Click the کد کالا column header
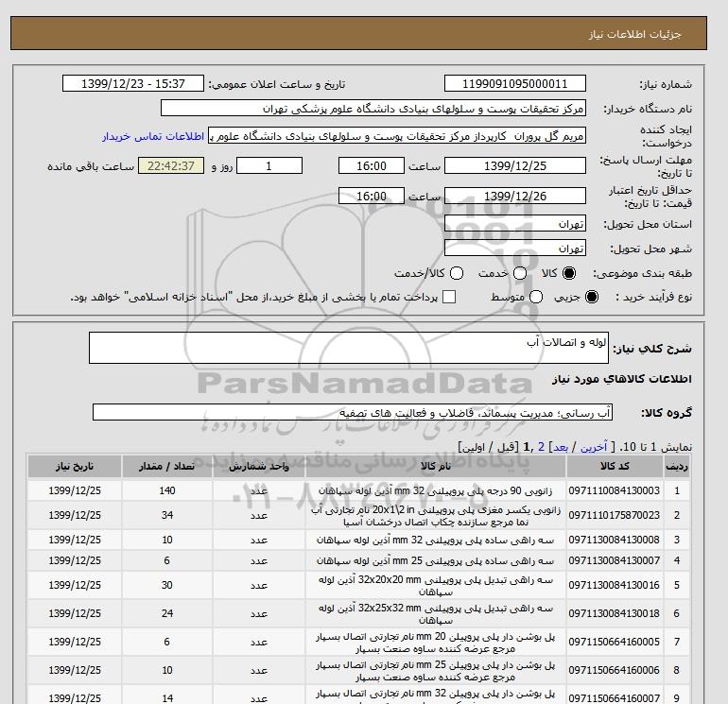Image resolution: width=728 pixels, height=704 pixels. click(615, 467)
